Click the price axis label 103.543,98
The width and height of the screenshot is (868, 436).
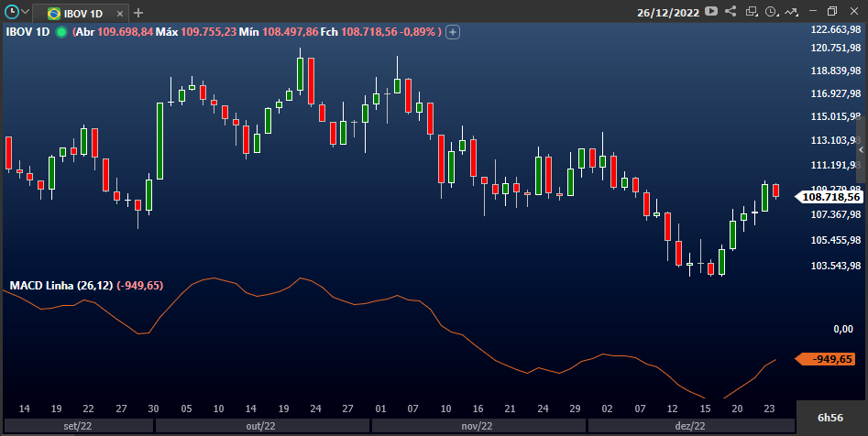pyautogui.click(x=836, y=266)
